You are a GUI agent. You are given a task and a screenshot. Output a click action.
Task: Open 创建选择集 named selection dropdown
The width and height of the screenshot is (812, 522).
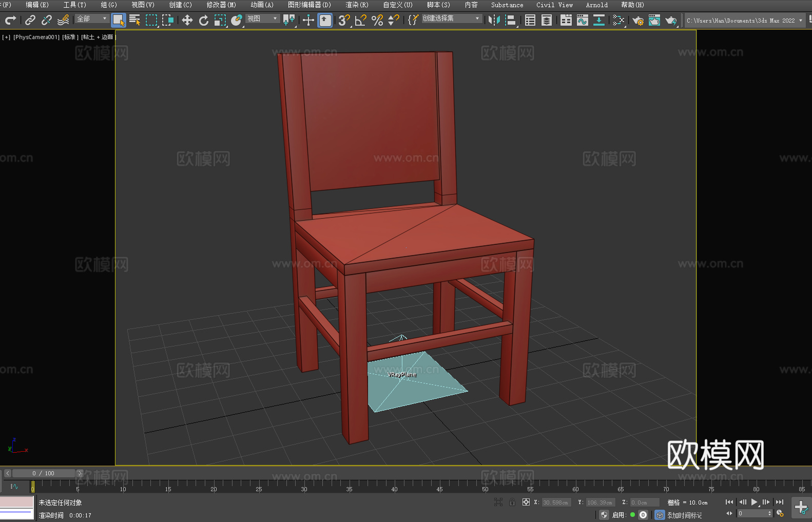[x=452, y=18]
